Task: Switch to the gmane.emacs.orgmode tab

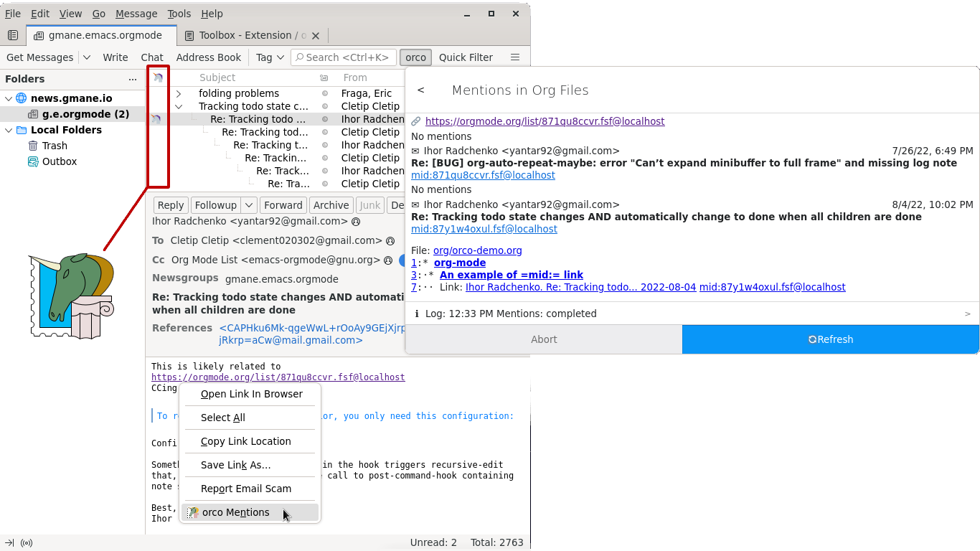Action: [102, 35]
